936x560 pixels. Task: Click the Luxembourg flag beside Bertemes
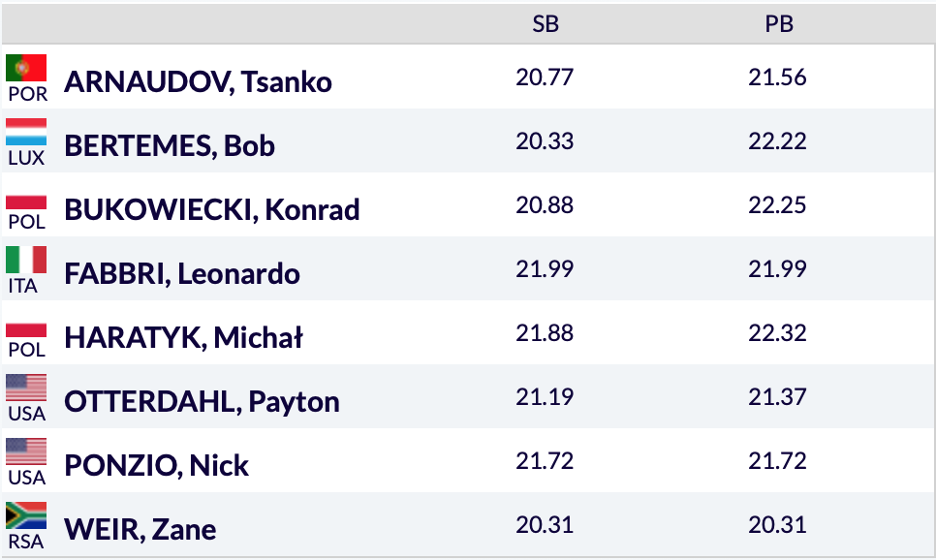[26, 132]
